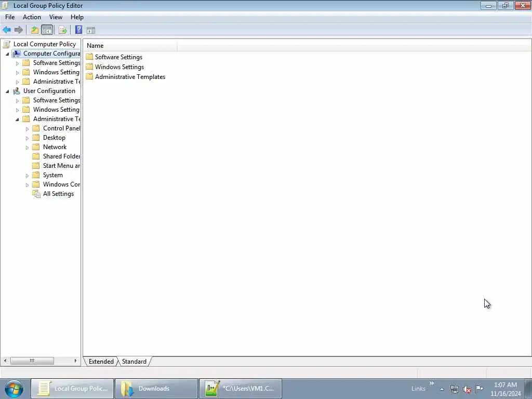Expand Windows Settings under User Configuration
532x399 pixels.
click(x=17, y=110)
